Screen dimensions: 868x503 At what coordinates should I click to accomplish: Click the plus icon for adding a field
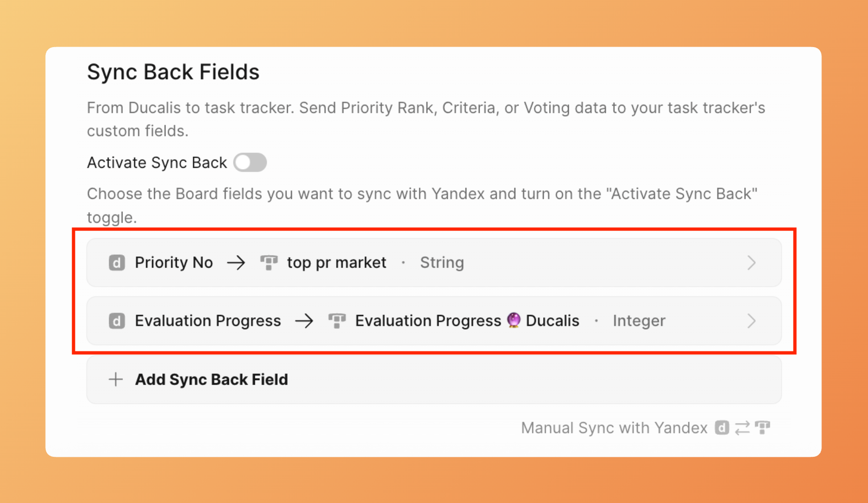pyautogui.click(x=116, y=379)
